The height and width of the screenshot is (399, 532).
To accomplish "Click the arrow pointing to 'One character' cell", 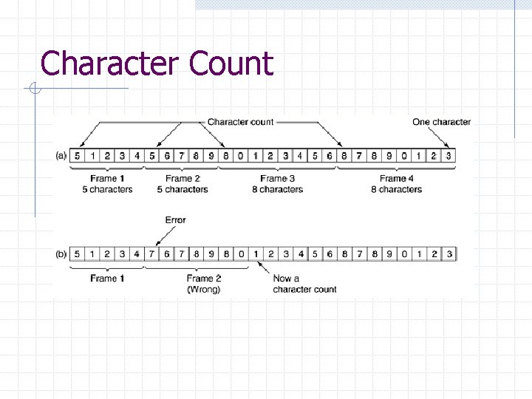I will [x=439, y=137].
